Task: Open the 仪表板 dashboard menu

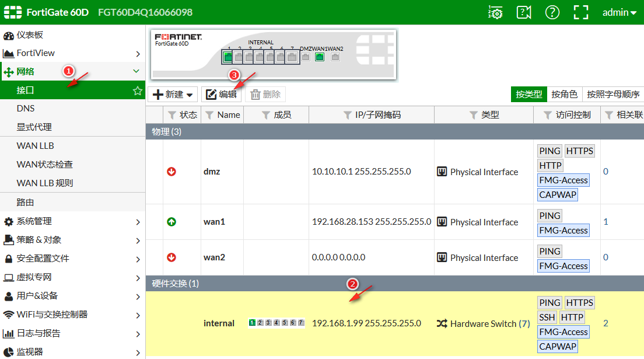Action: (x=73, y=35)
